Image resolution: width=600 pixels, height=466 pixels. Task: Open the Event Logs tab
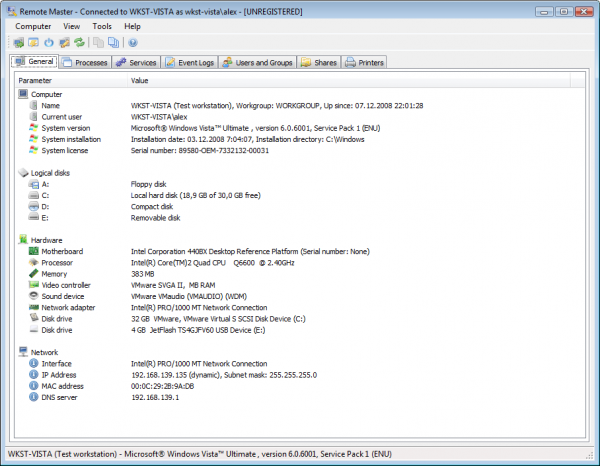click(x=192, y=62)
